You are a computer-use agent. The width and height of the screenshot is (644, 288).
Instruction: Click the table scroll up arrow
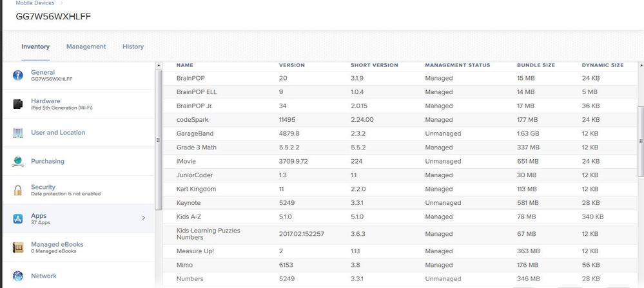[x=641, y=65]
